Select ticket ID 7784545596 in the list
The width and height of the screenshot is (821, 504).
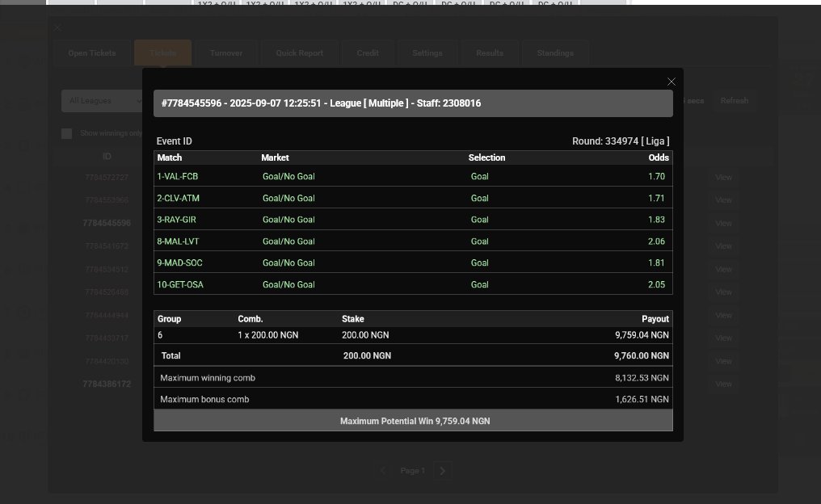point(107,223)
